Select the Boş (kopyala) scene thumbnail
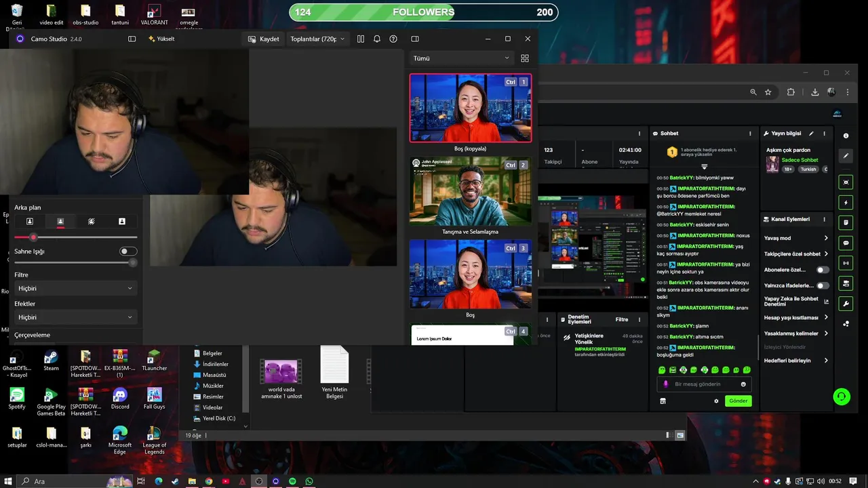Screen dimensions: 868x488 (471, 108)
